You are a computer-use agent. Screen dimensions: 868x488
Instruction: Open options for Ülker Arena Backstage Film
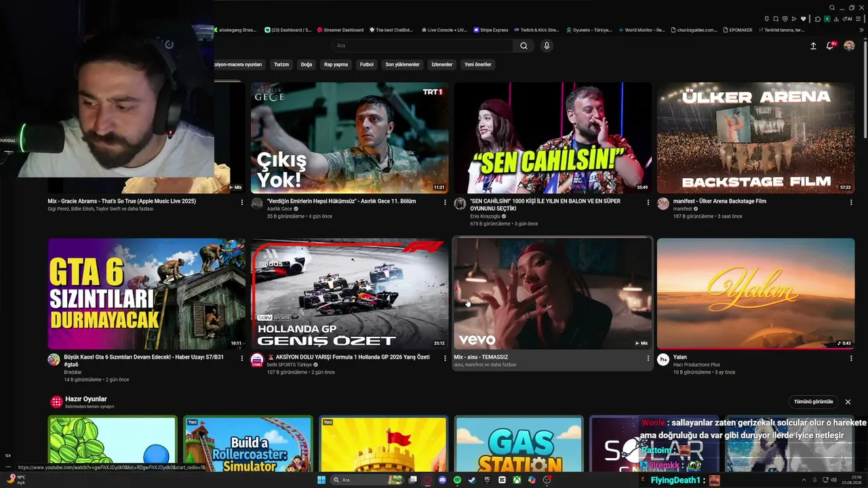[x=851, y=202]
